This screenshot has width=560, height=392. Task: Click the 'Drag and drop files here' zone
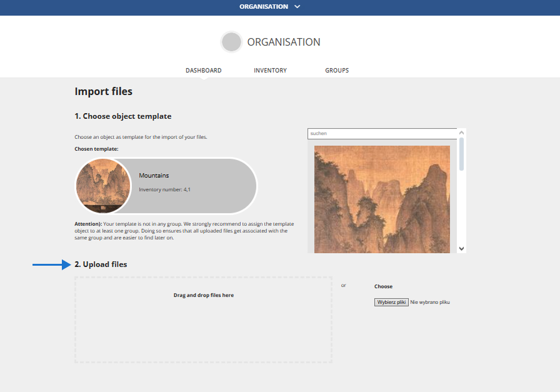tap(203, 319)
